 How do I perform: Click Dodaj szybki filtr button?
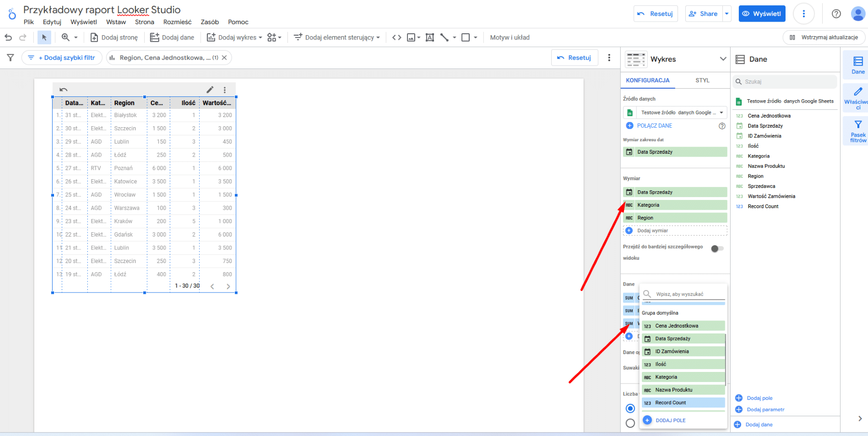[62, 57]
